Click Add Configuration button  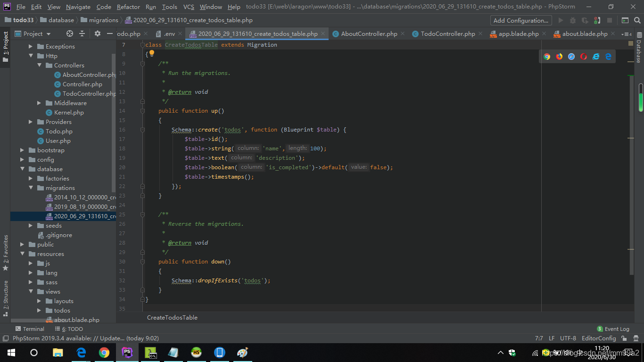click(521, 20)
